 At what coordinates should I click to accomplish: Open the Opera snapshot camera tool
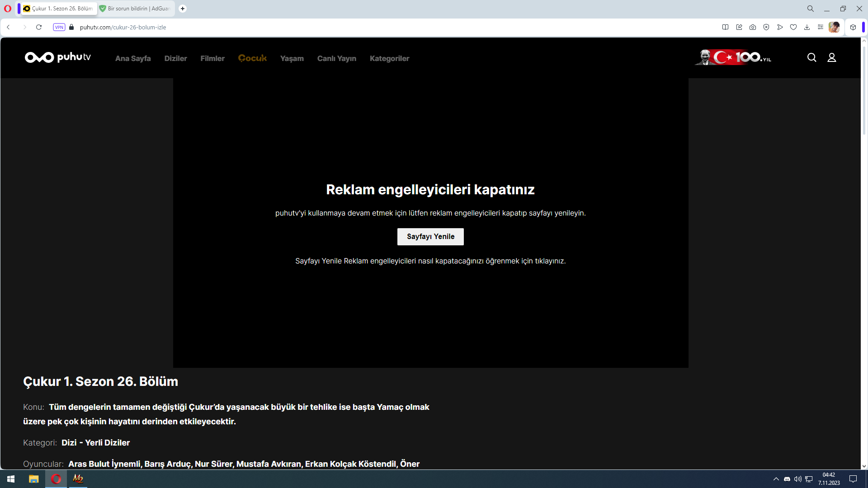click(753, 27)
